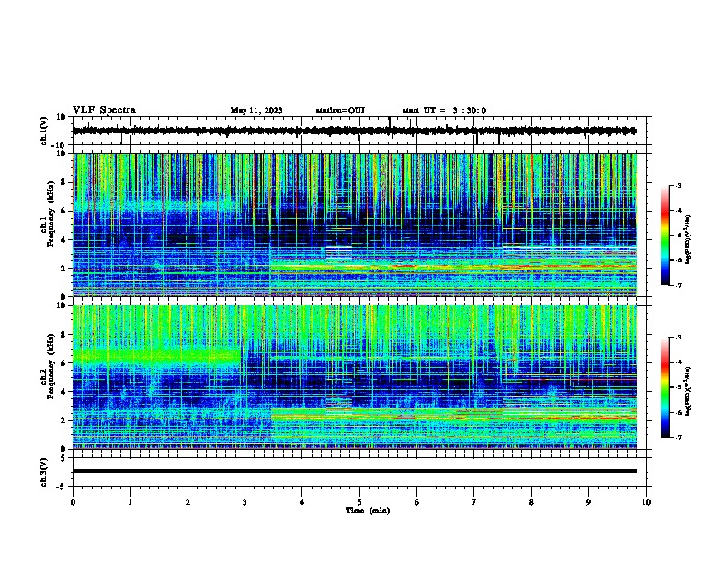Click the ch.1 "Frequency (kHz)" axis label
728x563 pixels.
click(51, 214)
